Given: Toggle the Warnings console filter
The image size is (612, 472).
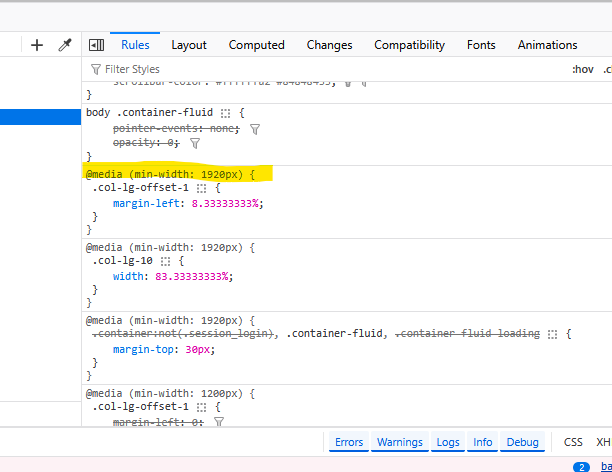Looking at the screenshot, I should click(400, 442).
